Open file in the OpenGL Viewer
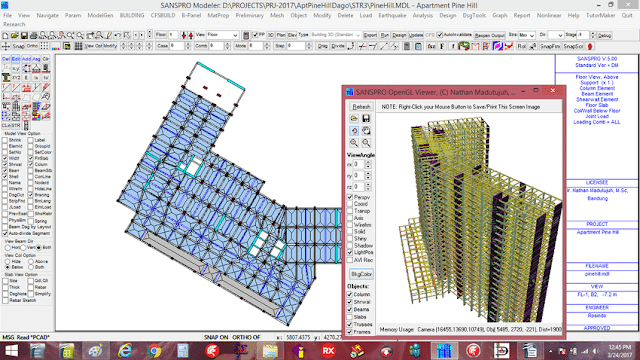Screen dimensions: 640x360 354,119
